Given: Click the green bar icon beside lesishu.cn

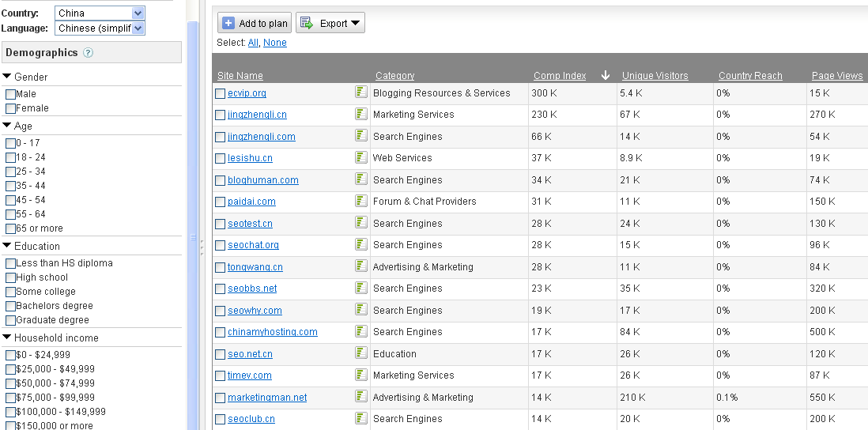Looking at the screenshot, I should coord(360,157).
